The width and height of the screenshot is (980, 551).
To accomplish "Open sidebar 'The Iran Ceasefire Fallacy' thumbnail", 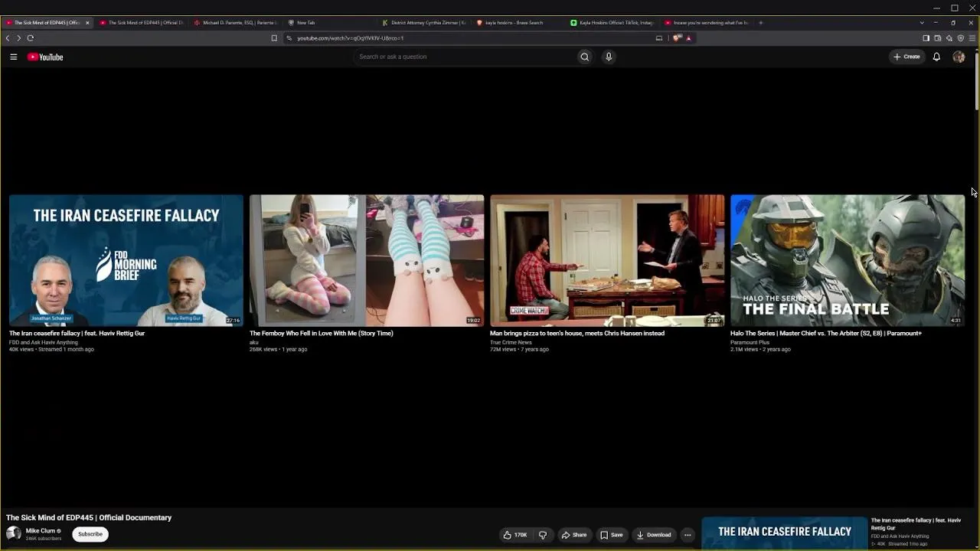I will point(785,533).
